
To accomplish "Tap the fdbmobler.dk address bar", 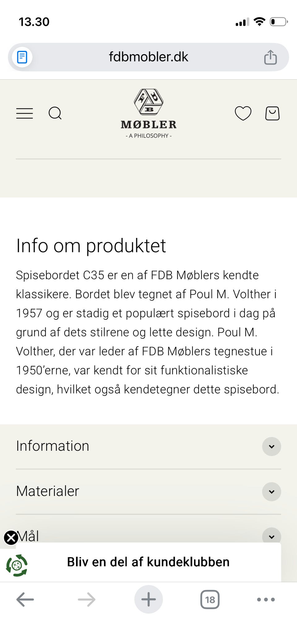I will pyautogui.click(x=148, y=57).
